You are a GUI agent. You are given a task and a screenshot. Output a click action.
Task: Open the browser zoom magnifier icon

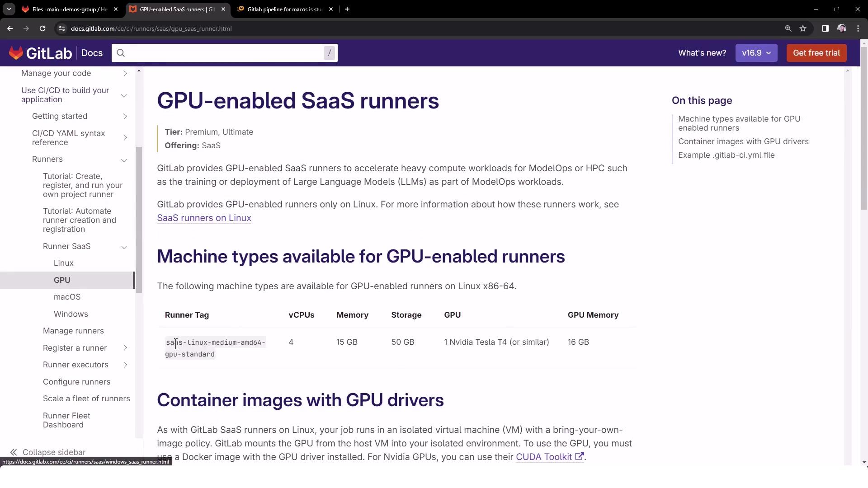tap(788, 28)
